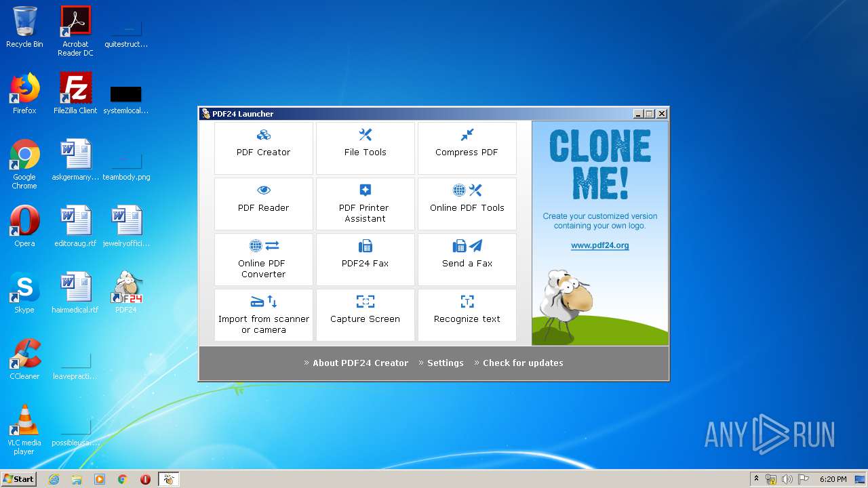Open the PDF24 Fax tile
Viewport: 868px width, 488px height.
click(x=365, y=260)
